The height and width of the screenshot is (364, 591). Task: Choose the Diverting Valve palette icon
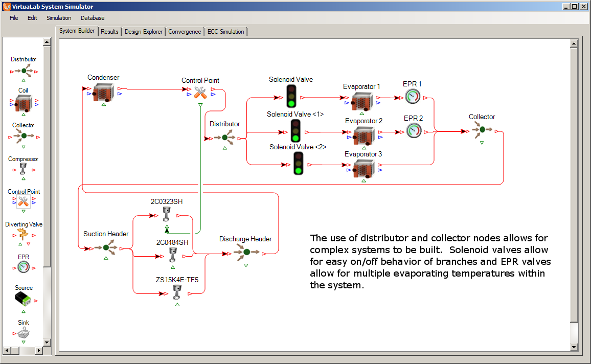[x=24, y=234]
